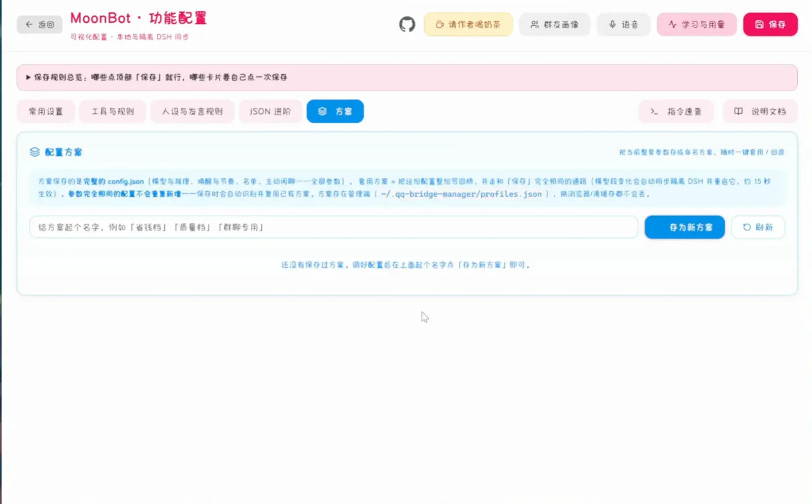Click 存为新方案 button
Screen dimensions: 812x504
click(x=685, y=227)
